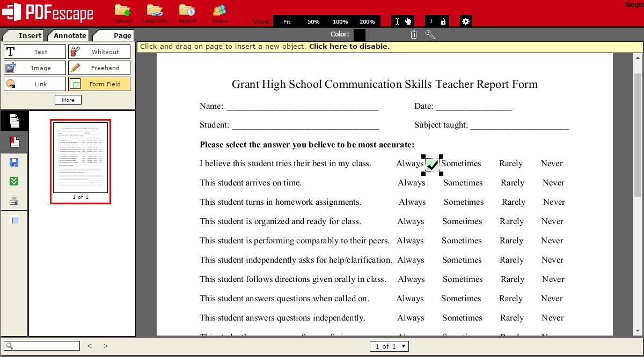Select the Form Field tool
The image size is (644, 357).
click(x=99, y=84)
